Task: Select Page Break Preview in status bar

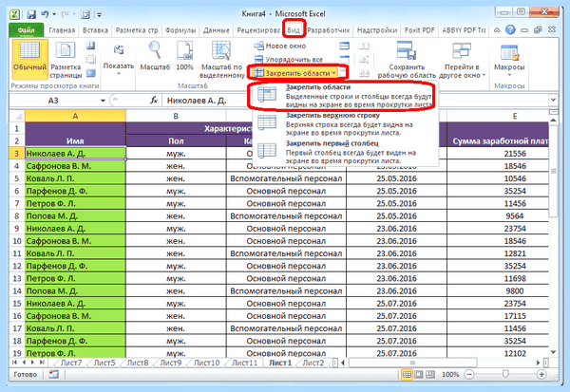Action: (430, 374)
